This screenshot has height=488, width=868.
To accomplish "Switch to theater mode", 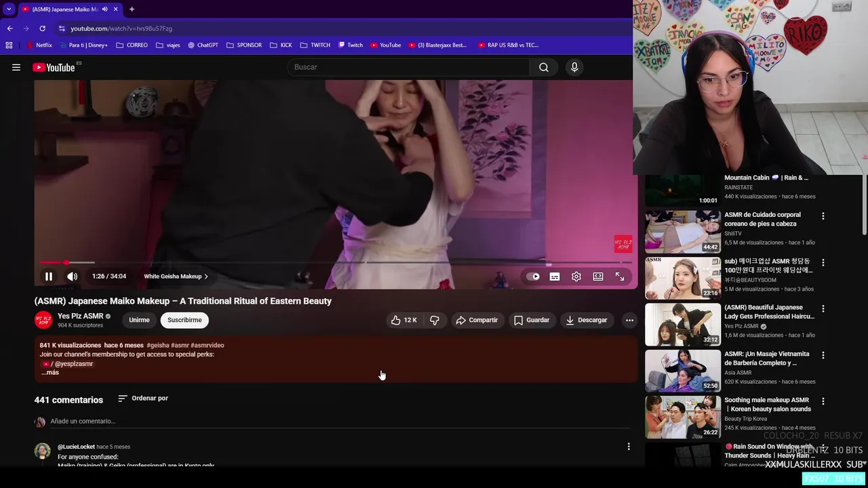I will point(598,277).
